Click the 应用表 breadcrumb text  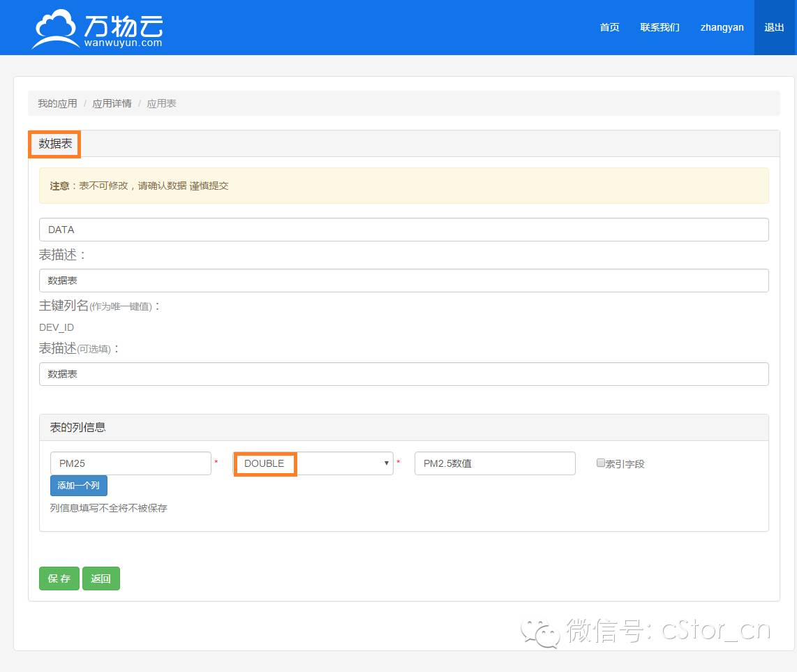[x=162, y=104]
